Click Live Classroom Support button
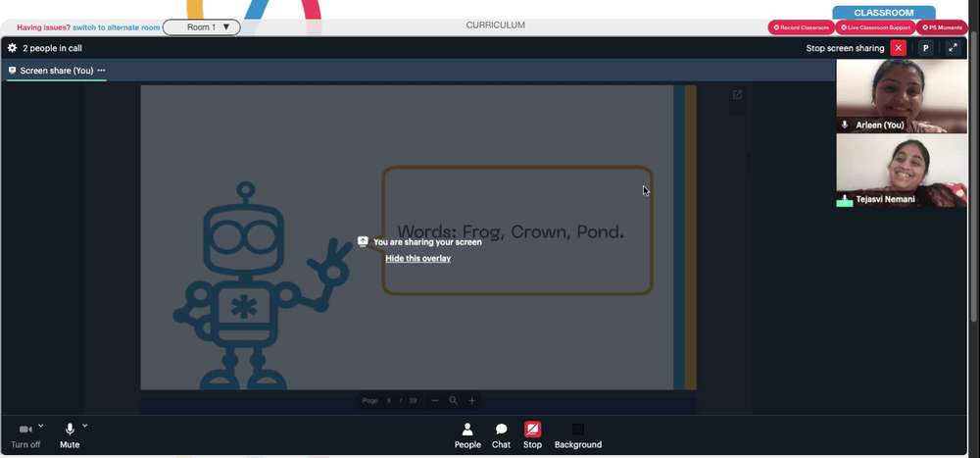Viewport: 980px width, 458px height. click(x=875, y=27)
